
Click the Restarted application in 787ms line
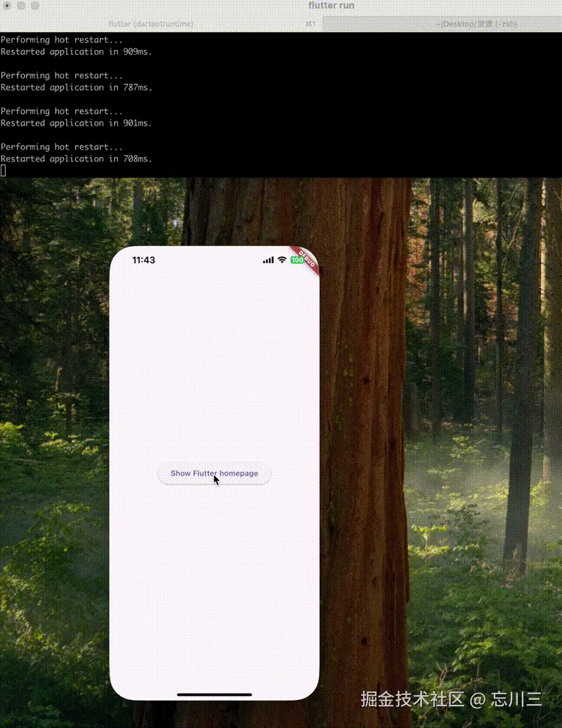click(76, 87)
